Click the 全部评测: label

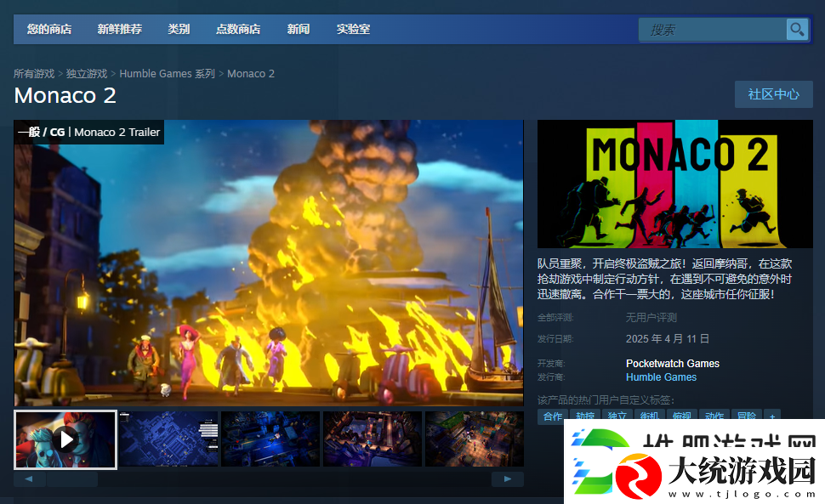point(555,317)
